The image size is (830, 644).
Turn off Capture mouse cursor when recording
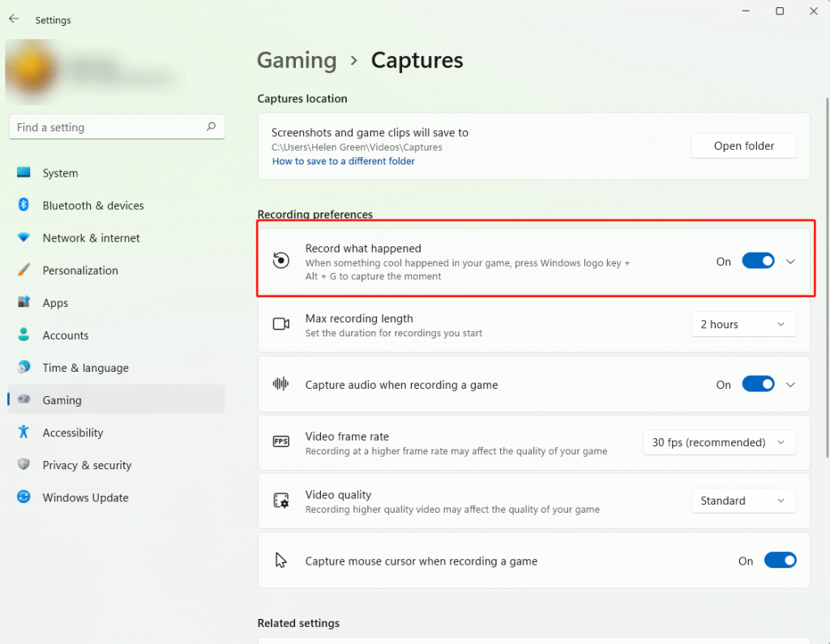point(780,560)
